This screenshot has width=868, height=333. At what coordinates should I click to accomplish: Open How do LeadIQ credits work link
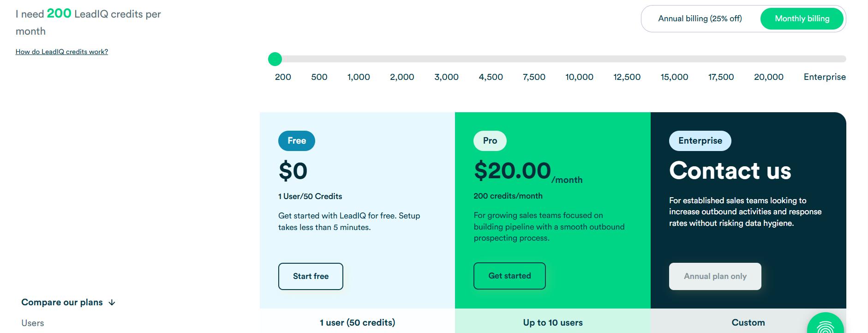61,51
